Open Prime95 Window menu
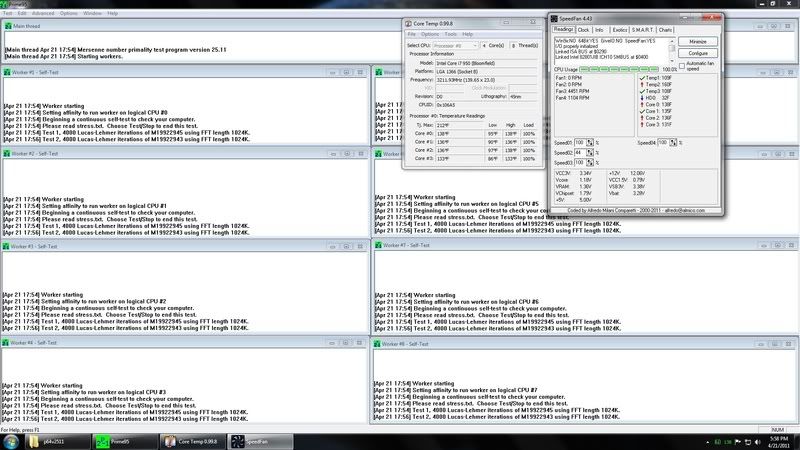 [92, 13]
